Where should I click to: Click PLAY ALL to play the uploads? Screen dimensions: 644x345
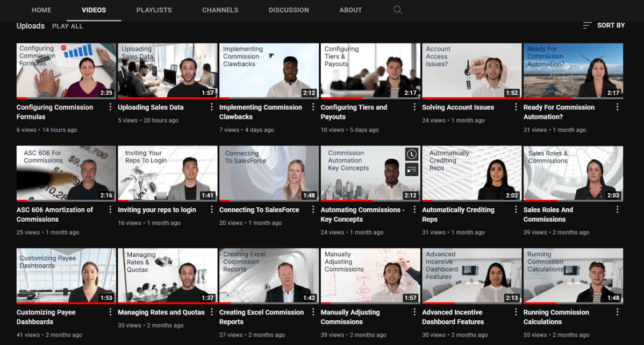(67, 25)
